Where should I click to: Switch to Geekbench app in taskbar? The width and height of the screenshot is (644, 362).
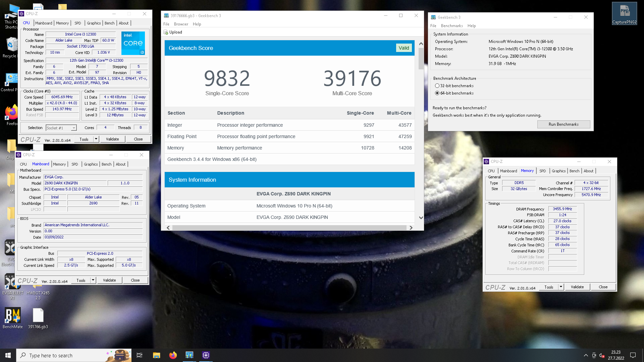(x=189, y=355)
